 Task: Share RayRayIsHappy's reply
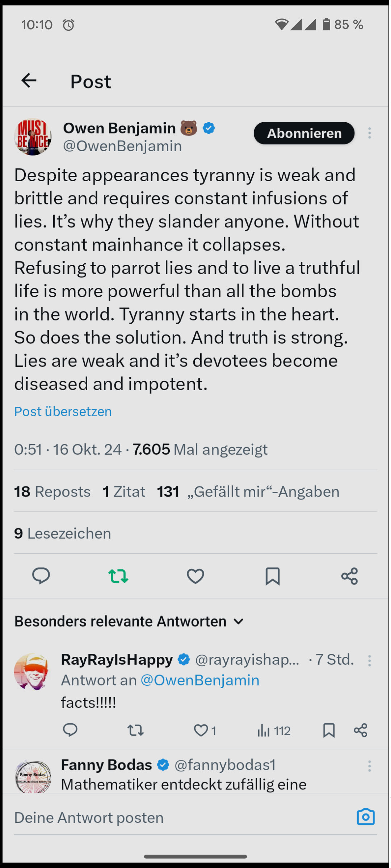pyautogui.click(x=360, y=731)
